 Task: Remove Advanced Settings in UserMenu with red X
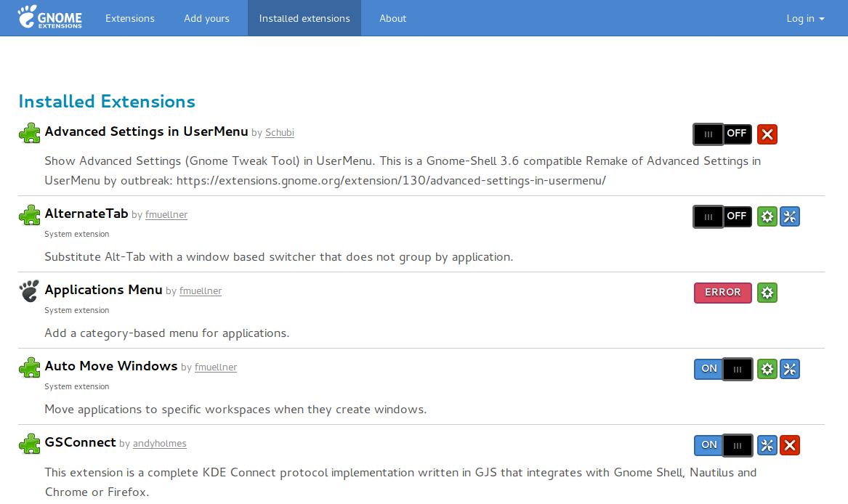[767, 134]
